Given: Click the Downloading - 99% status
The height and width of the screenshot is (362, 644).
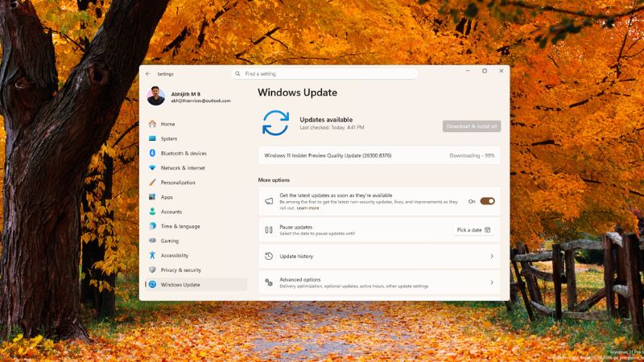Looking at the screenshot, I should click(472, 155).
